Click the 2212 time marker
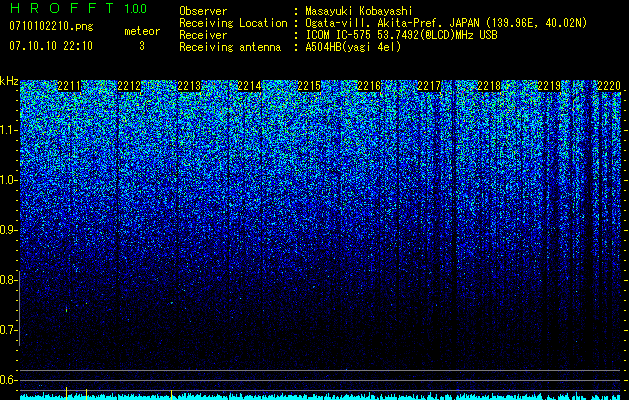629x400 pixels. tap(129, 86)
